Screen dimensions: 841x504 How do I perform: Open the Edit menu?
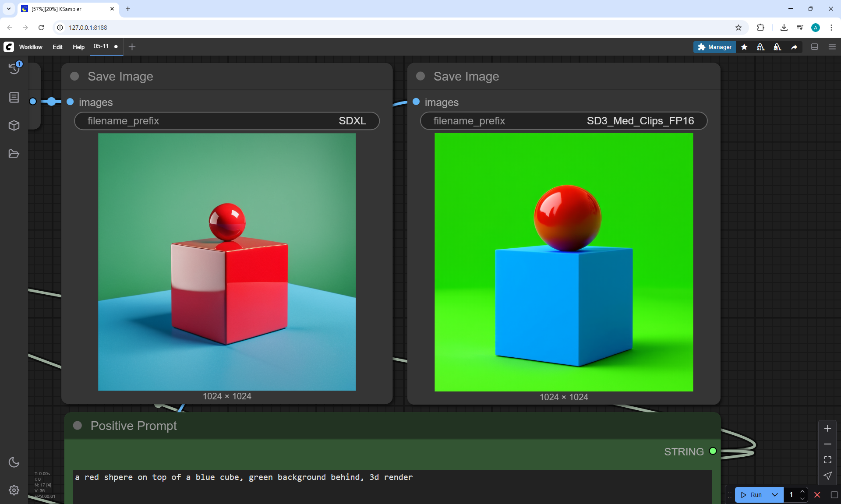tap(57, 47)
